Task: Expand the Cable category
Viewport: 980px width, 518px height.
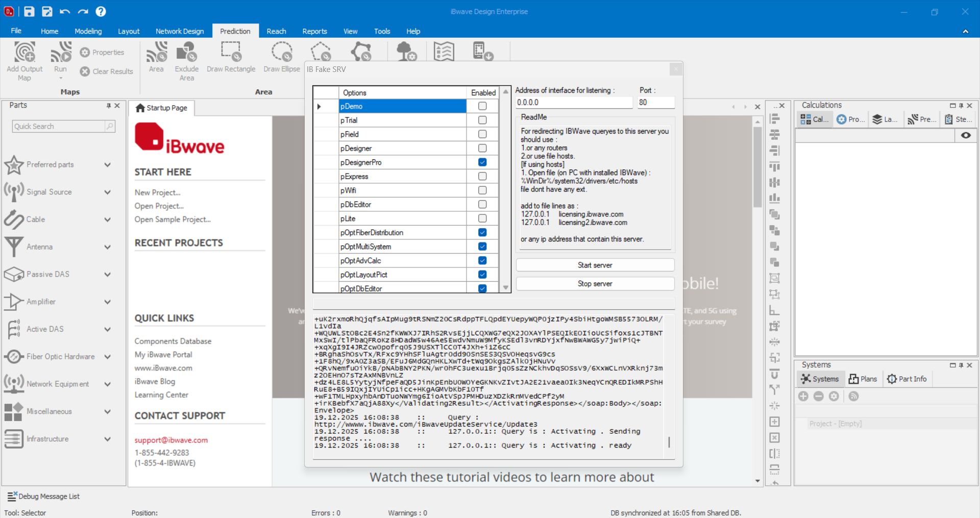Action: click(x=108, y=219)
